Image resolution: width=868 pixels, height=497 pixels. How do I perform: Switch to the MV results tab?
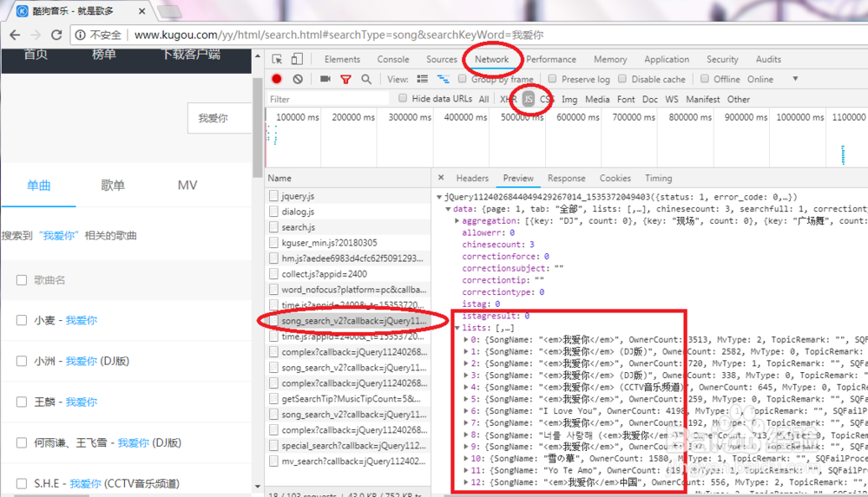pyautogui.click(x=187, y=186)
